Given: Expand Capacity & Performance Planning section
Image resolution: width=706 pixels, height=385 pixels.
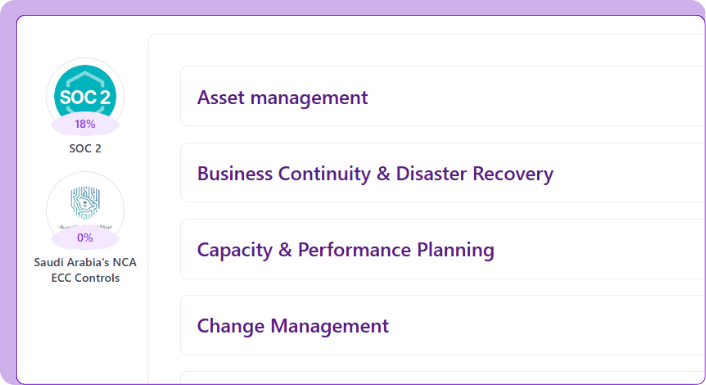Looking at the screenshot, I should (x=443, y=249).
